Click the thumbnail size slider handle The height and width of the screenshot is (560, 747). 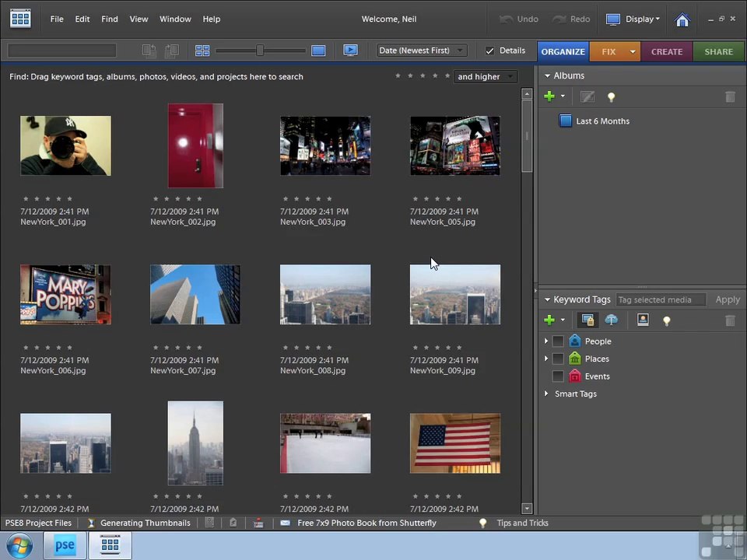click(260, 51)
